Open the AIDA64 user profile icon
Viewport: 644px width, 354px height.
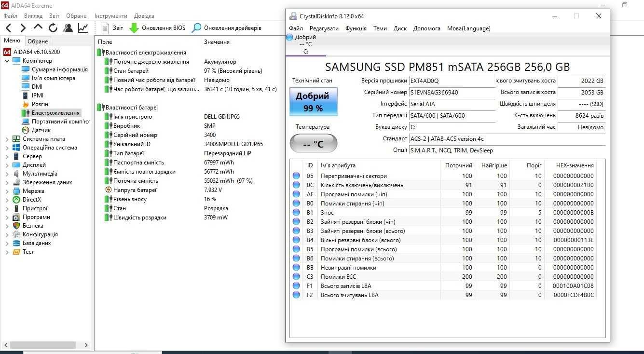68,28
